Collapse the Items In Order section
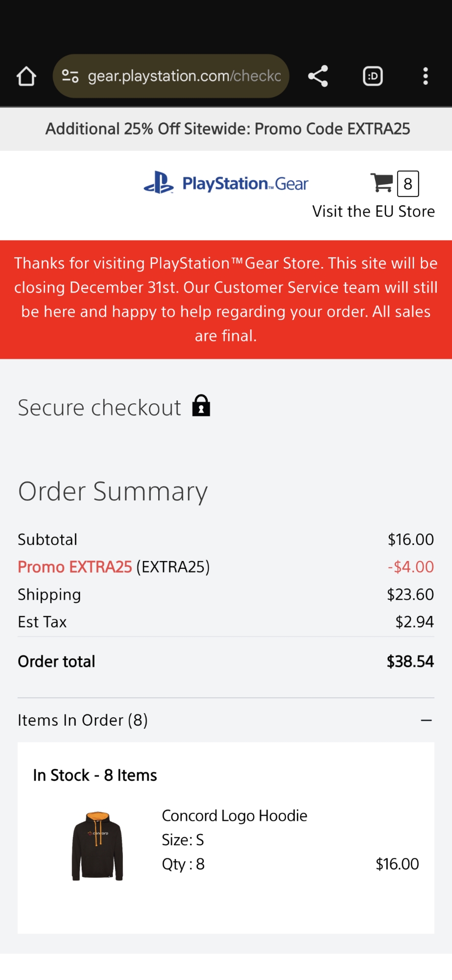 426,720
